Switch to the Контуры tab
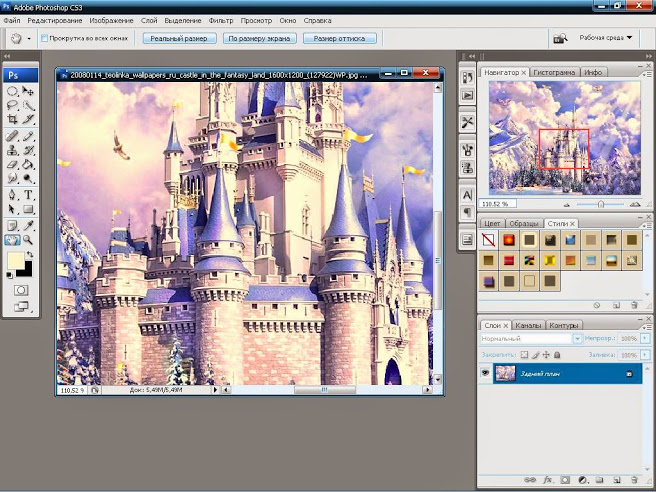Screen dimensions: 656x492 [x=564, y=325]
